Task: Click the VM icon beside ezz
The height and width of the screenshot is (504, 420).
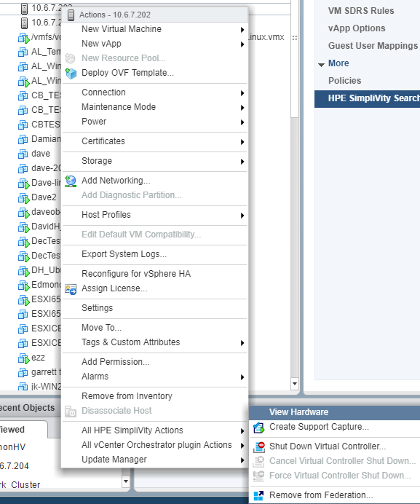Action: coord(23,358)
